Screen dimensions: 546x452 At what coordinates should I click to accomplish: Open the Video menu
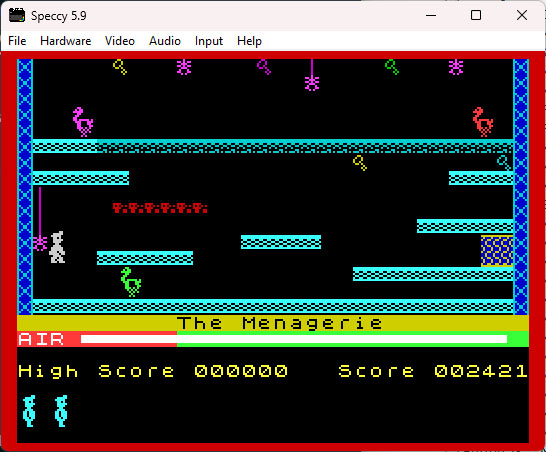[120, 41]
